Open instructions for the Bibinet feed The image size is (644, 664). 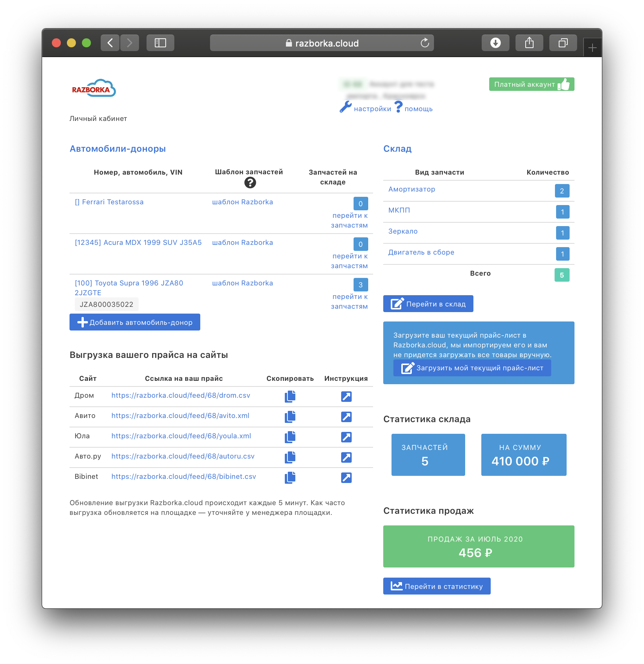point(346,477)
